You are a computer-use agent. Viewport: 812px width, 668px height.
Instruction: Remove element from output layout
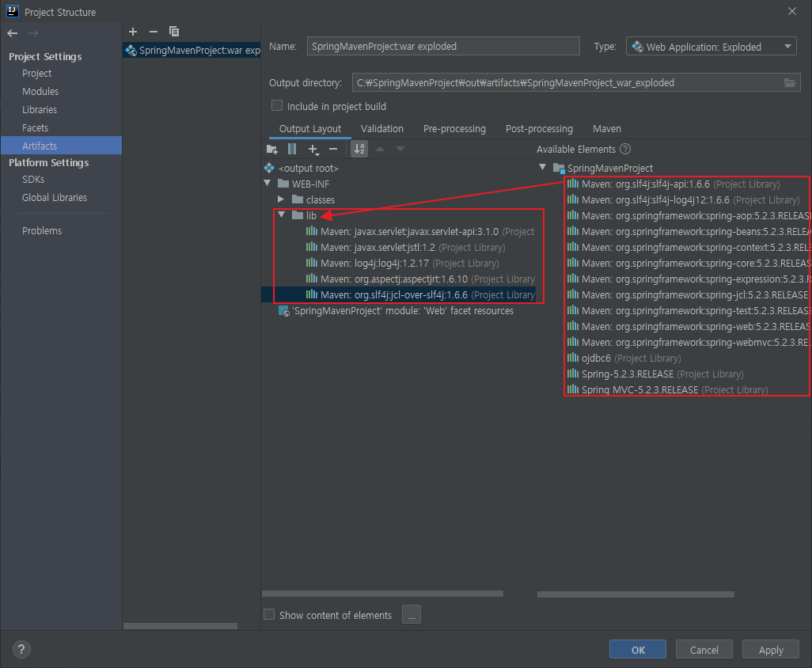point(333,149)
